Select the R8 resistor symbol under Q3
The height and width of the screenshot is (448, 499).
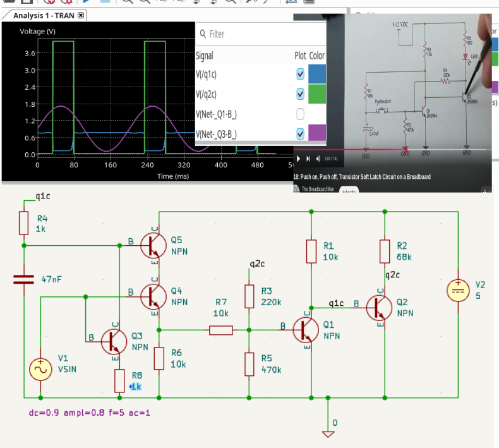click(x=119, y=381)
